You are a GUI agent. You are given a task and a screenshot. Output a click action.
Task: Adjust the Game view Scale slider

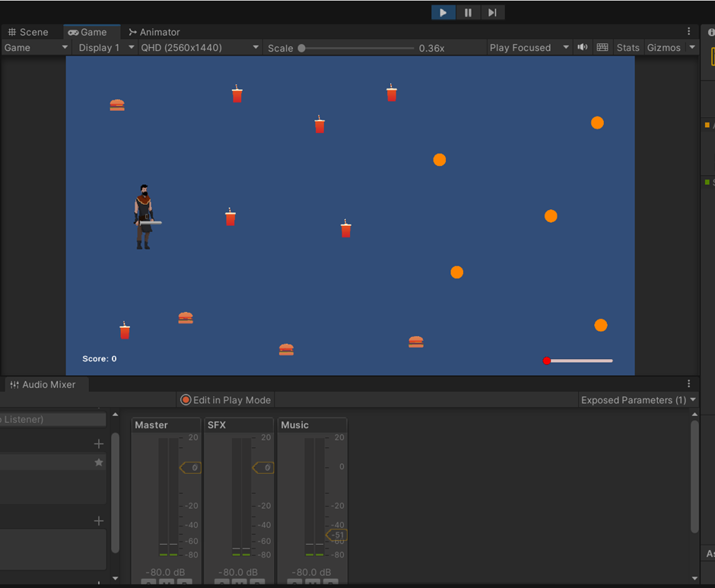[301, 47]
